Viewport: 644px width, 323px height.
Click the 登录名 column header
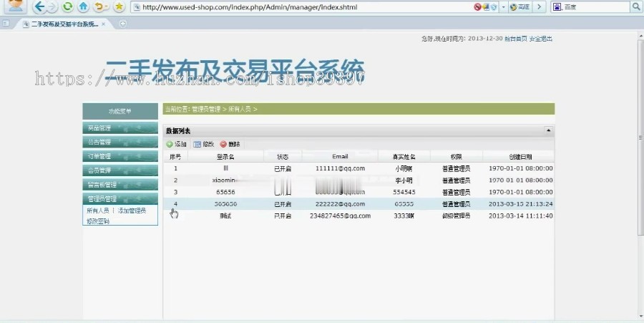[225, 157]
